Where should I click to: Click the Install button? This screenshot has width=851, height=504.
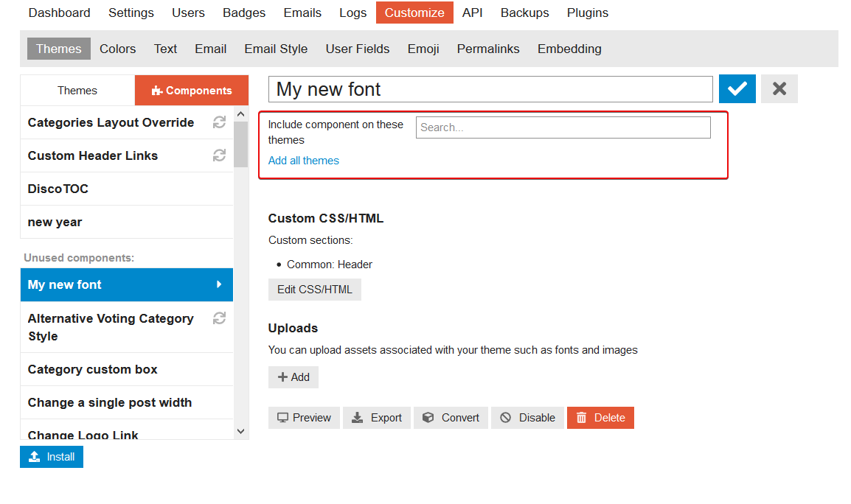coord(52,457)
